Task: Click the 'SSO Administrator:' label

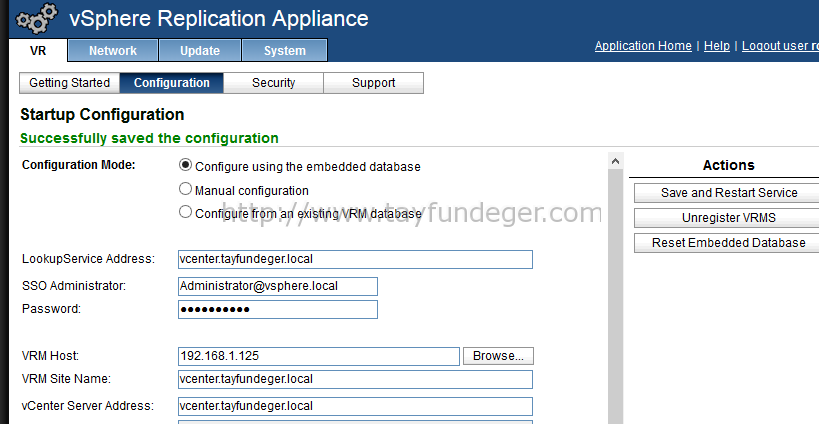Action: (74, 286)
